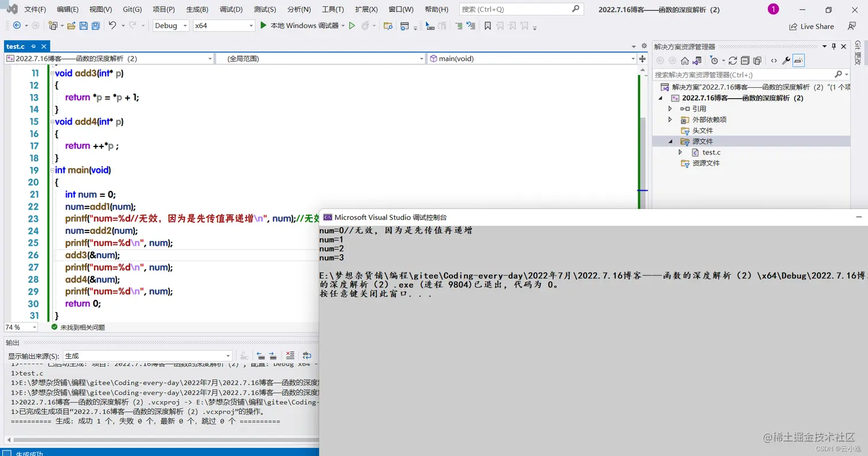Open the 文件(F) menu
This screenshot has height=456, width=868.
(x=36, y=9)
